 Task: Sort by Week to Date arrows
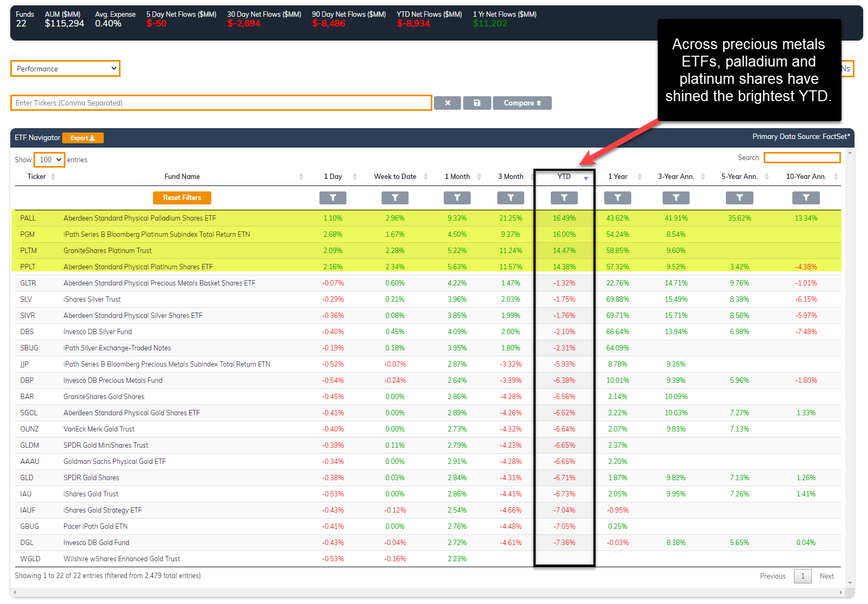click(425, 177)
